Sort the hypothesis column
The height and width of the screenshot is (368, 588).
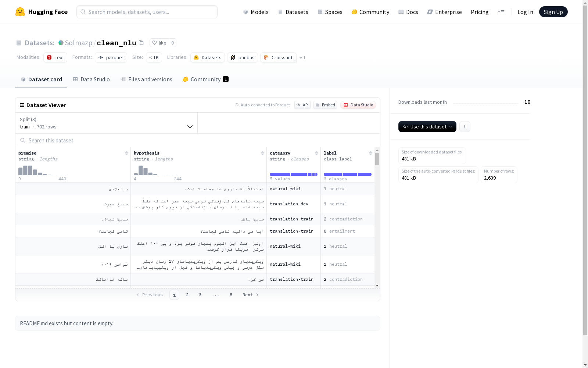262,153
